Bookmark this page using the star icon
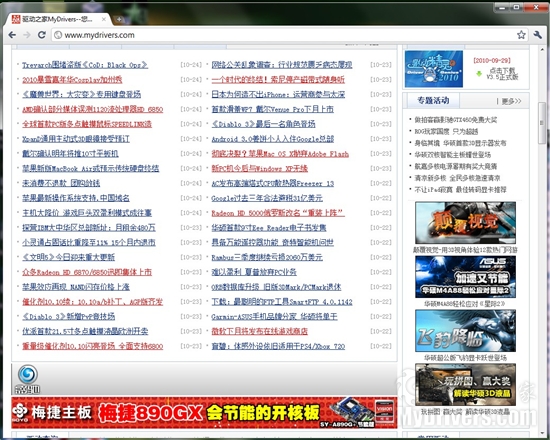The image size is (550, 440). (x=521, y=35)
